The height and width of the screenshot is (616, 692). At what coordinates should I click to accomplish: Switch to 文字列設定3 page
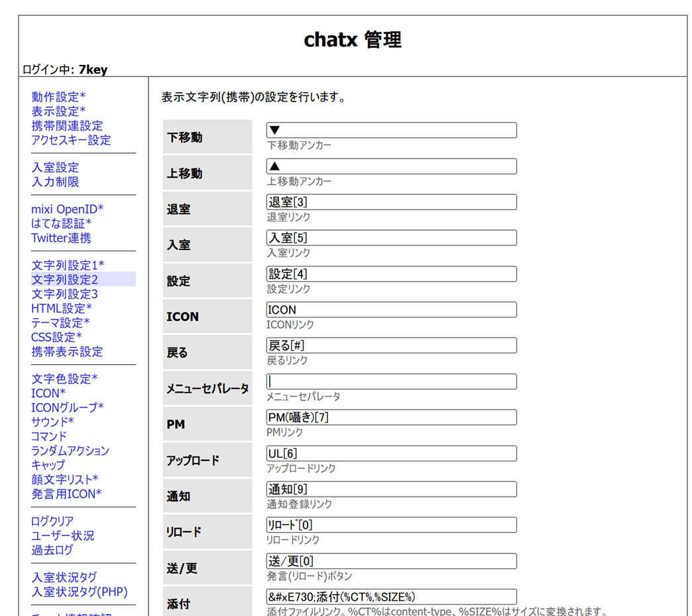64,294
